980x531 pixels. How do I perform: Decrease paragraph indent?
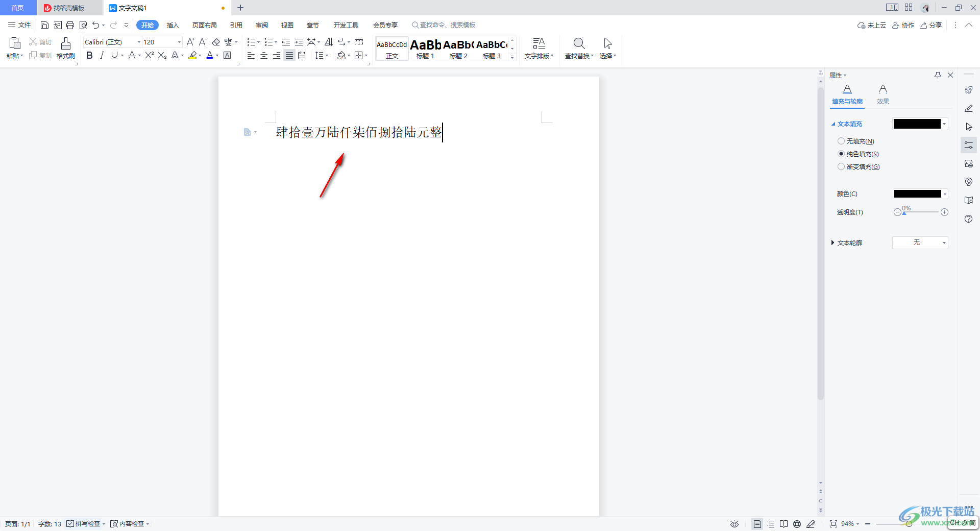click(x=286, y=42)
